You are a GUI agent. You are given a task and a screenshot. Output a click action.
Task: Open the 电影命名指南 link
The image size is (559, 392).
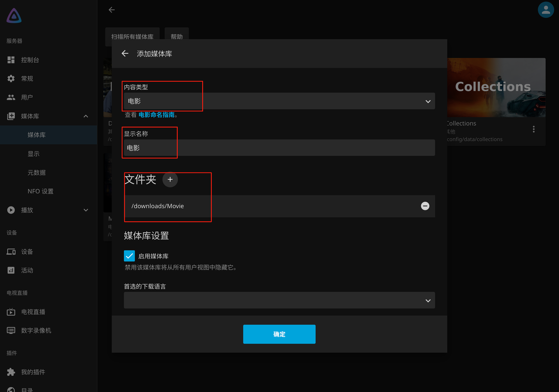[156, 115]
